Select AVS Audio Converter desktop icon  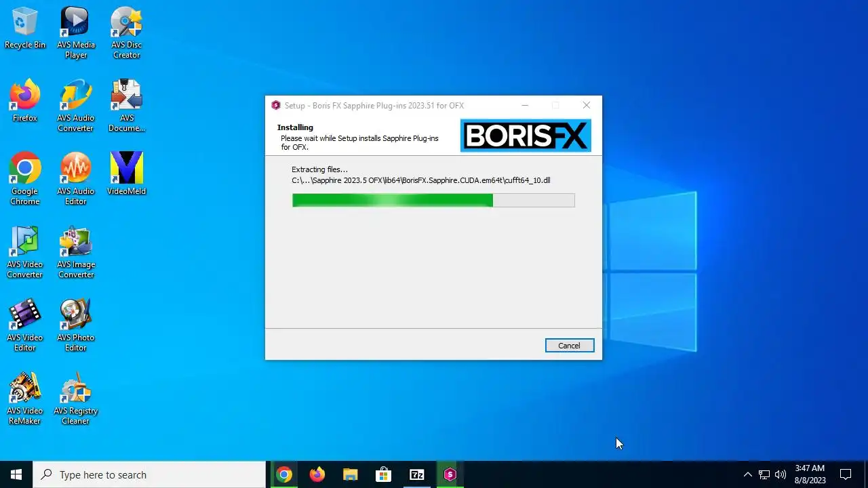click(75, 106)
